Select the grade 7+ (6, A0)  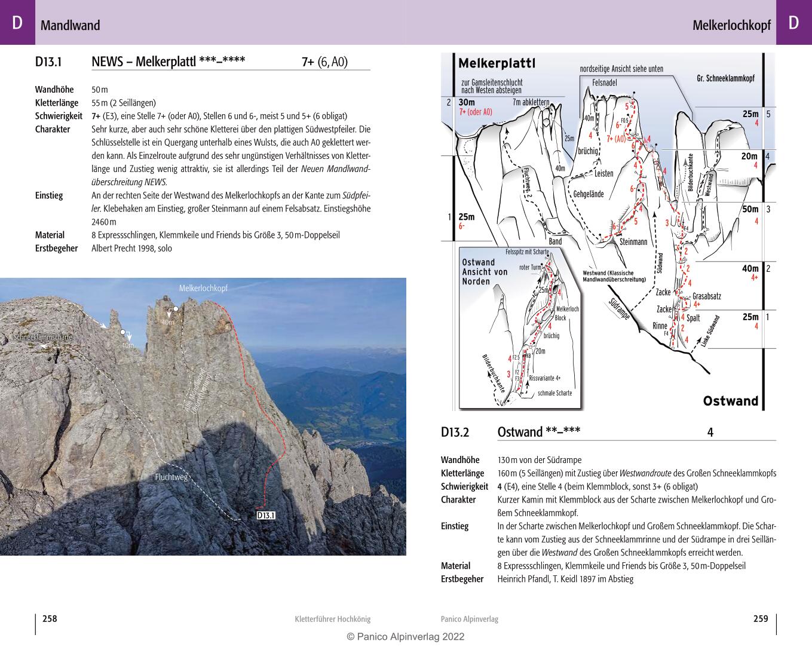[x=324, y=62]
